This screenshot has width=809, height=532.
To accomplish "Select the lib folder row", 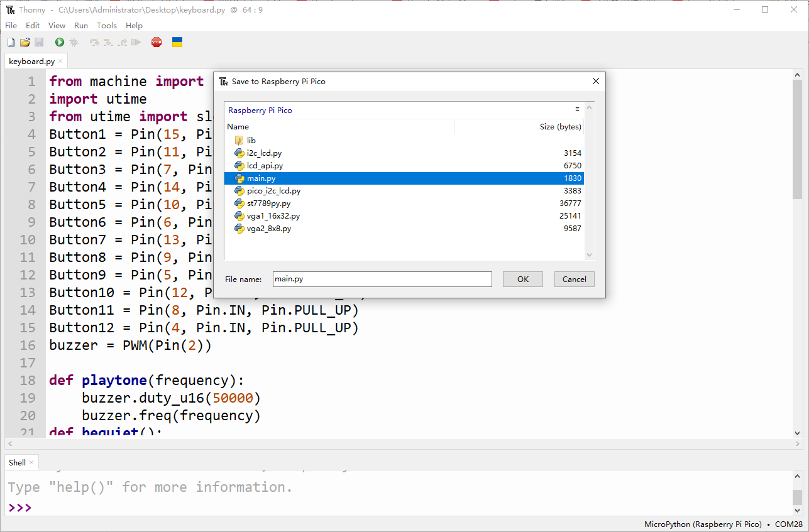I will [404, 140].
